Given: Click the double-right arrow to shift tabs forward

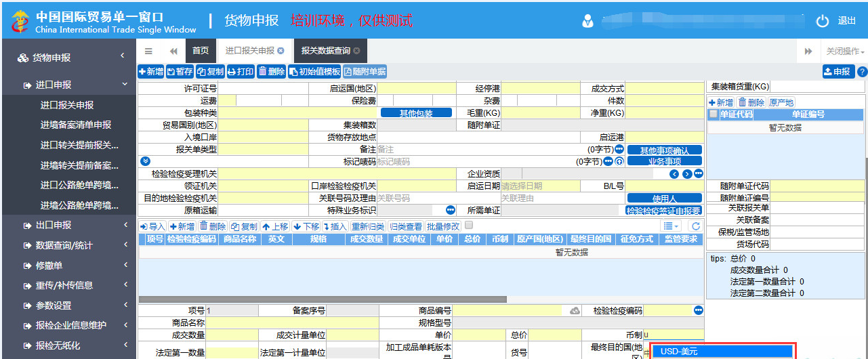Looking at the screenshot, I should click(x=808, y=51).
